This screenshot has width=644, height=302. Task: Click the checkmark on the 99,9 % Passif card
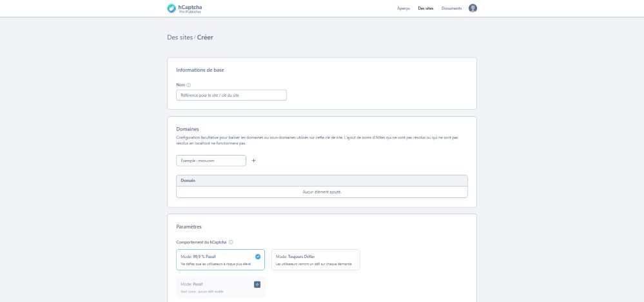pyautogui.click(x=258, y=257)
